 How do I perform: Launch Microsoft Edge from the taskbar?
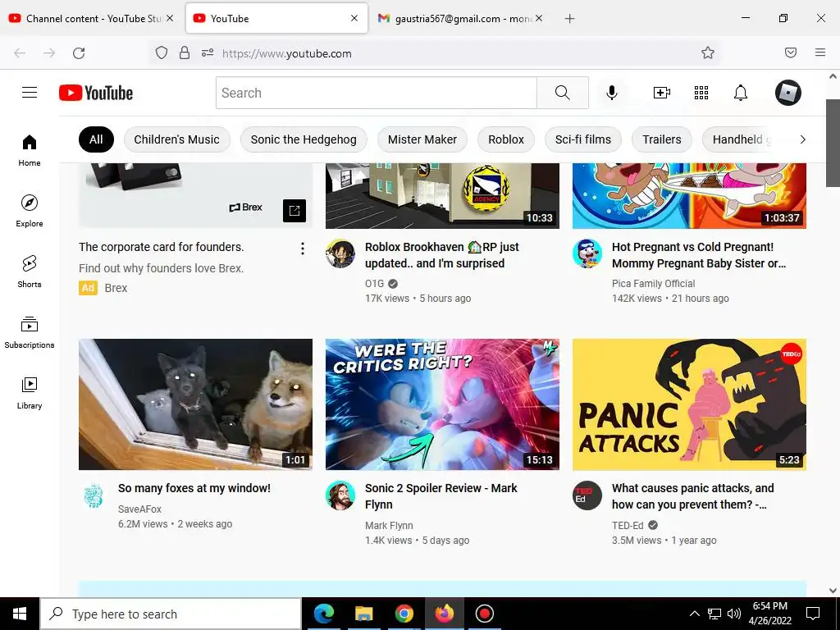[323, 614]
